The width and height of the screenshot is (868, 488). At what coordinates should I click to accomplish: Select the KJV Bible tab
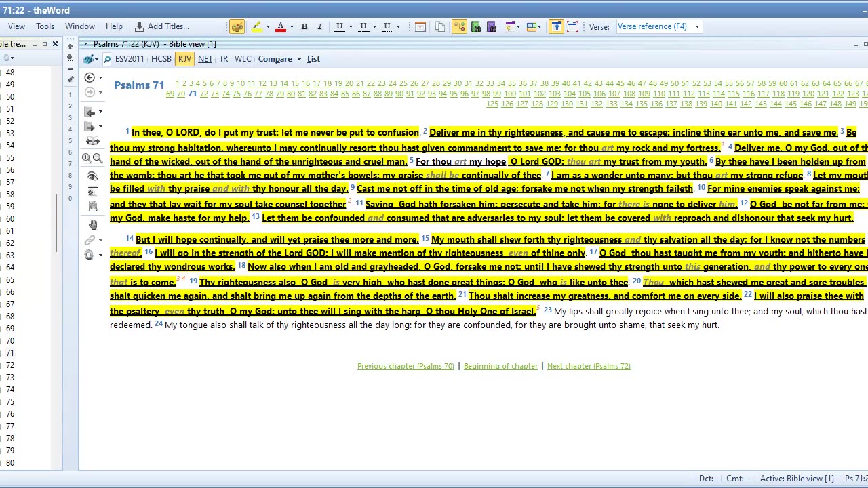click(x=184, y=59)
